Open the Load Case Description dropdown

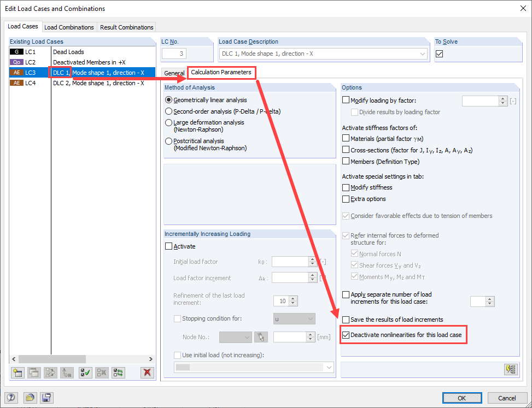tap(423, 54)
